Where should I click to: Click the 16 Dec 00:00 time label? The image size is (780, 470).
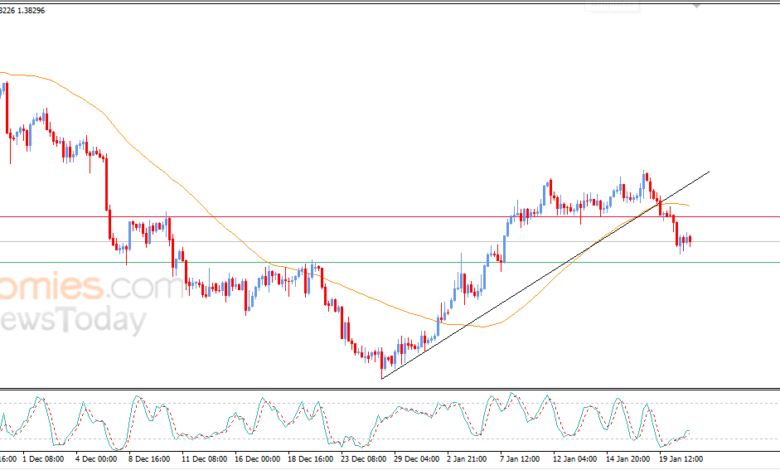257,460
